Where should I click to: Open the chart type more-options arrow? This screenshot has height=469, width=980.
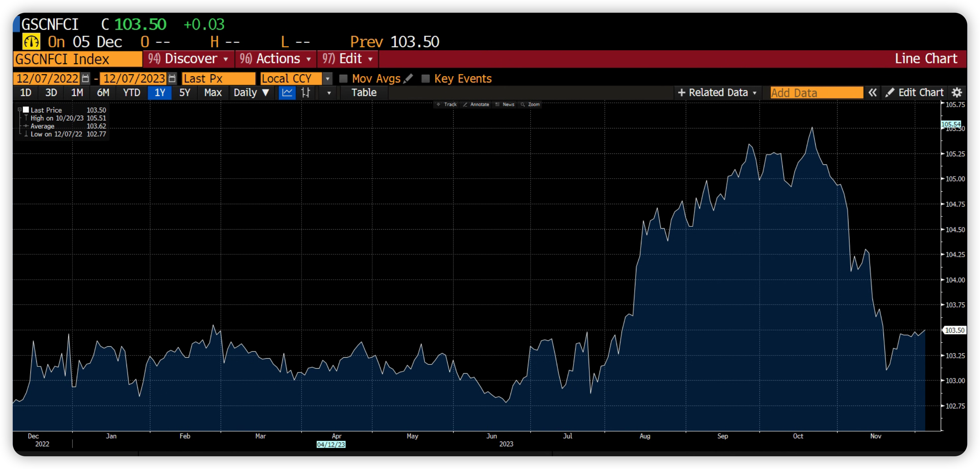tap(329, 93)
